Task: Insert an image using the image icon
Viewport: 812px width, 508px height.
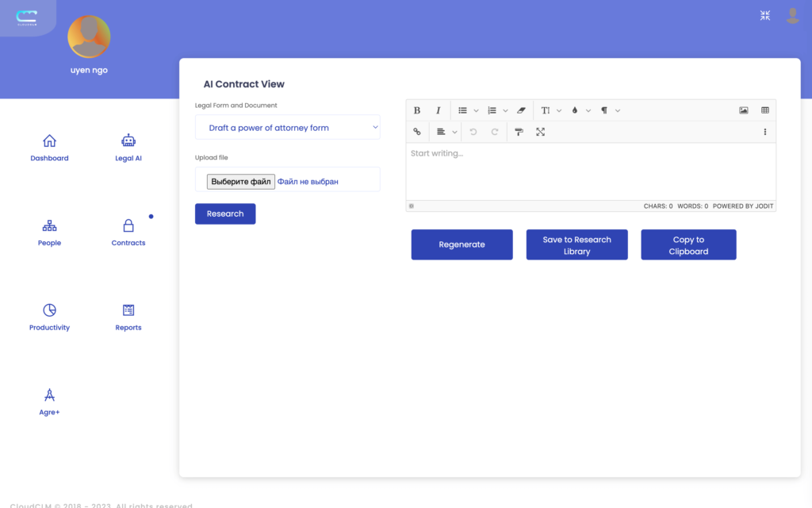Action: [744, 110]
